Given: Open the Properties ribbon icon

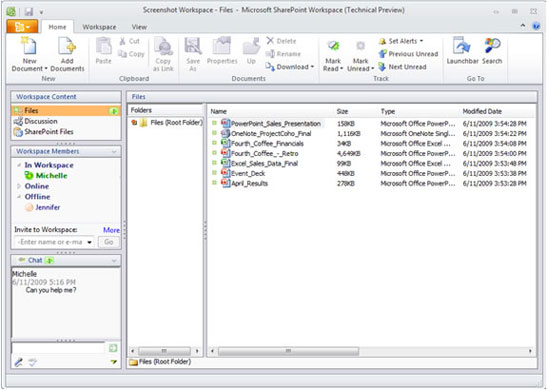Looking at the screenshot, I should [222, 46].
